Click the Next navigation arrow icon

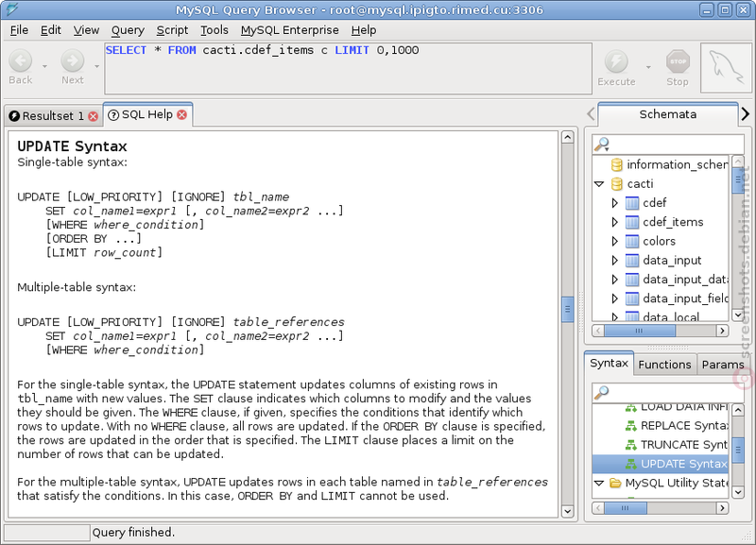(73, 60)
